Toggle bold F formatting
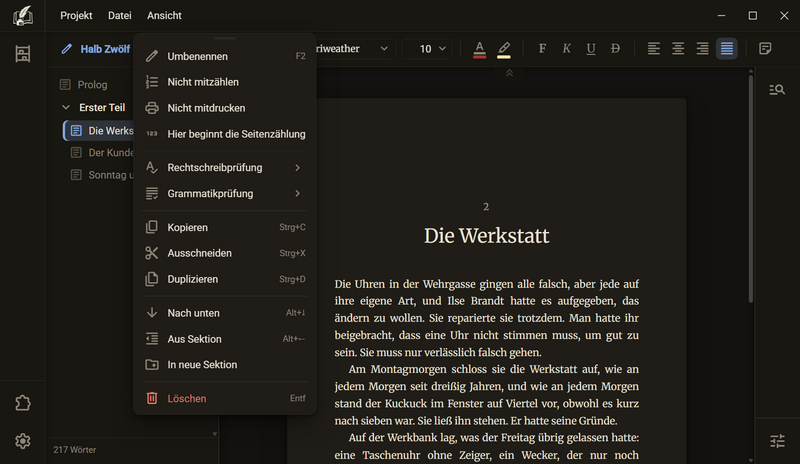This screenshot has height=464, width=800. point(542,48)
